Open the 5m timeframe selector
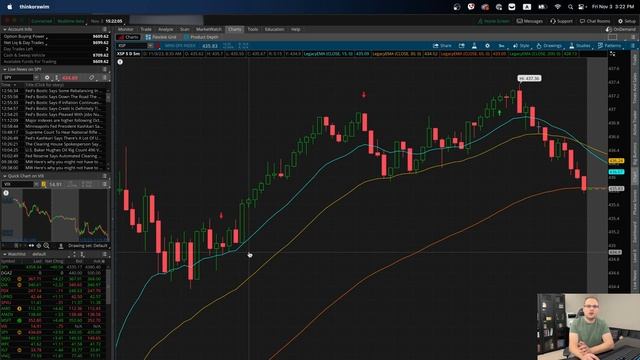Viewport: 640px width, 360px height. pos(501,46)
